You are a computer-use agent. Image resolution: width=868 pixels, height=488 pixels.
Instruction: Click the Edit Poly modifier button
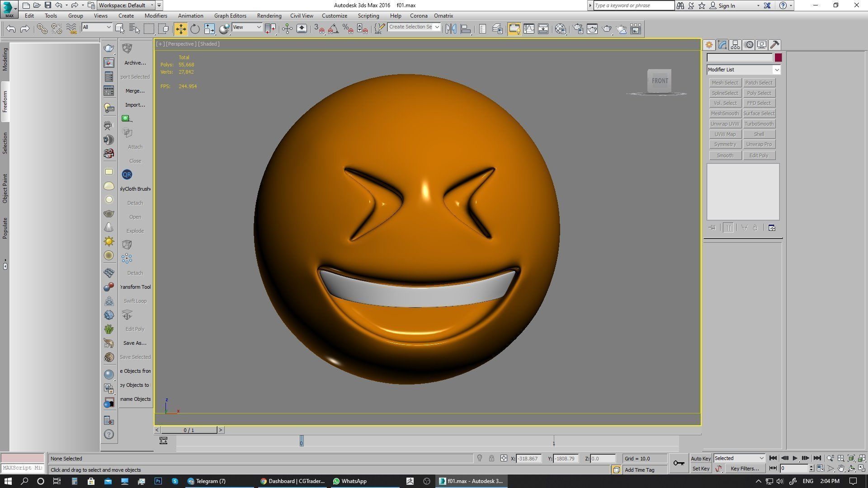[x=759, y=155]
